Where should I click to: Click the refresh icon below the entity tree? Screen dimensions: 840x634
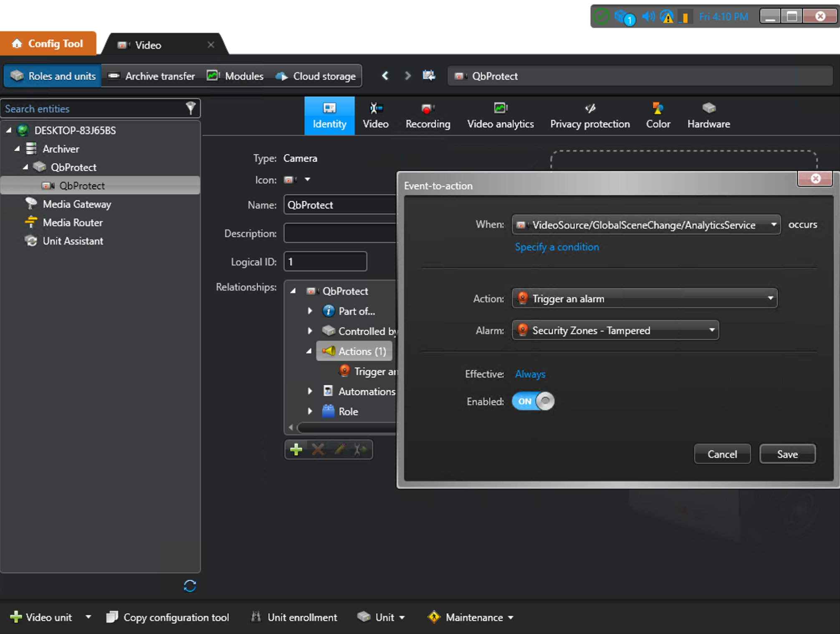coord(190,586)
